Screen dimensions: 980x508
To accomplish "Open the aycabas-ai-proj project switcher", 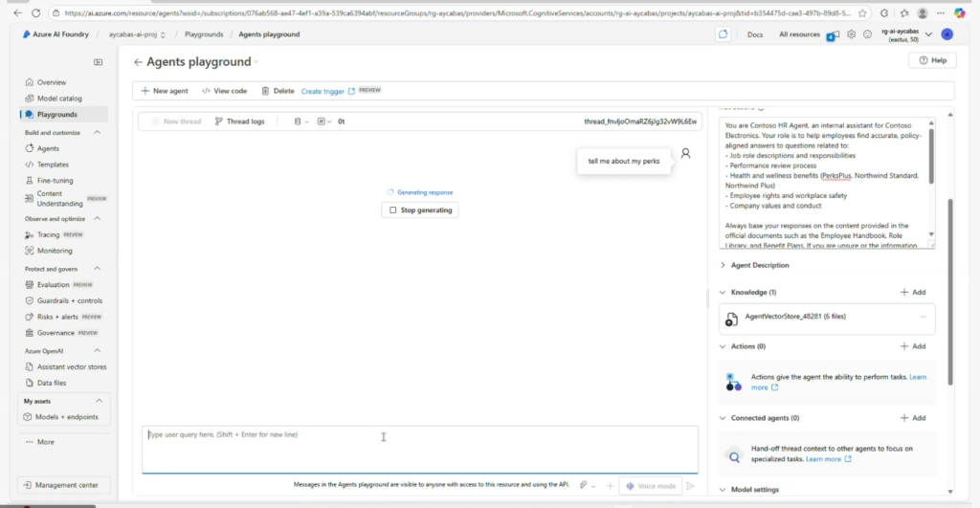I will pyautogui.click(x=137, y=34).
